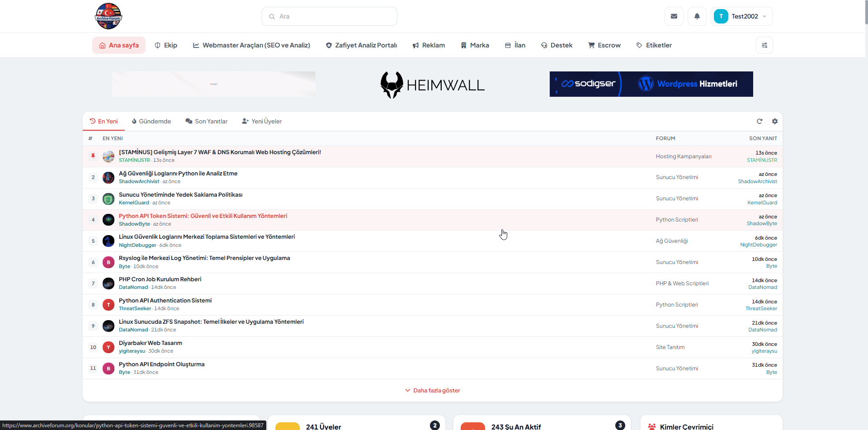Image resolution: width=868 pixels, height=430 pixels.
Task: Open the messages envelope icon
Action: (x=674, y=16)
